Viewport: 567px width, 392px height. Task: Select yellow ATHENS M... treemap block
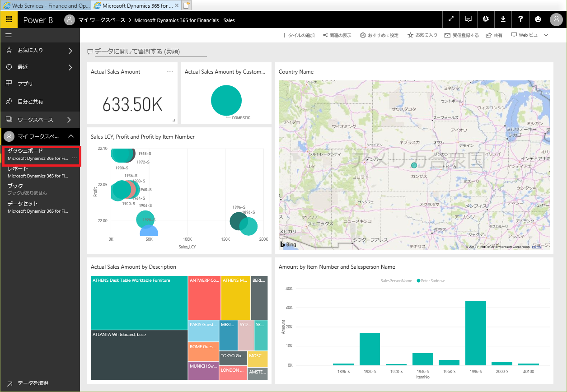(236, 298)
